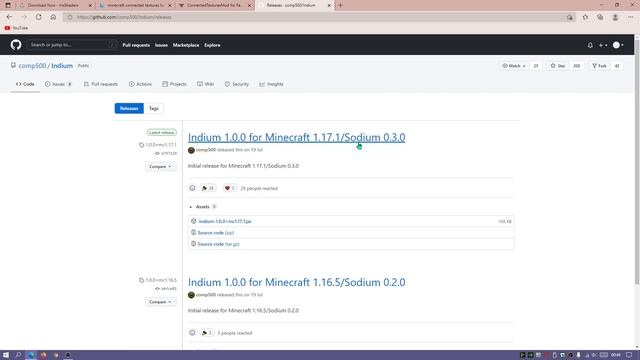This screenshot has height=360, width=640.
Task: Click the browser back arrow
Action: tap(9, 17)
